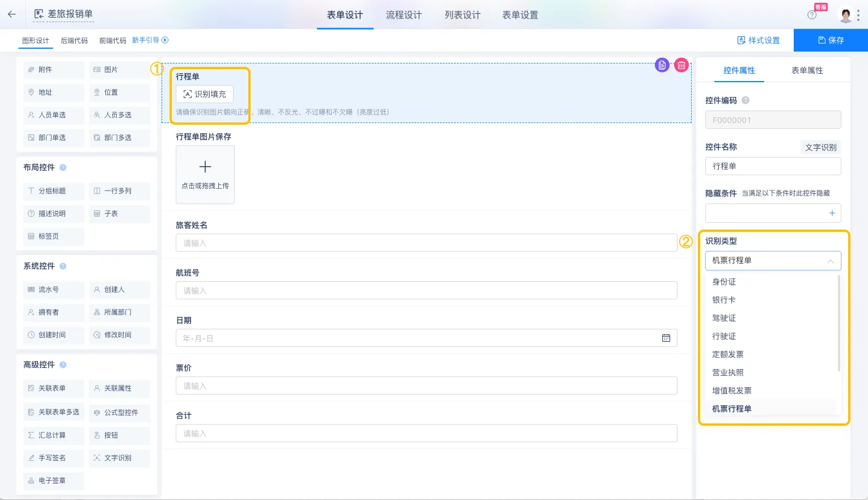Open 样式设置
868x500 pixels.
pyautogui.click(x=759, y=40)
